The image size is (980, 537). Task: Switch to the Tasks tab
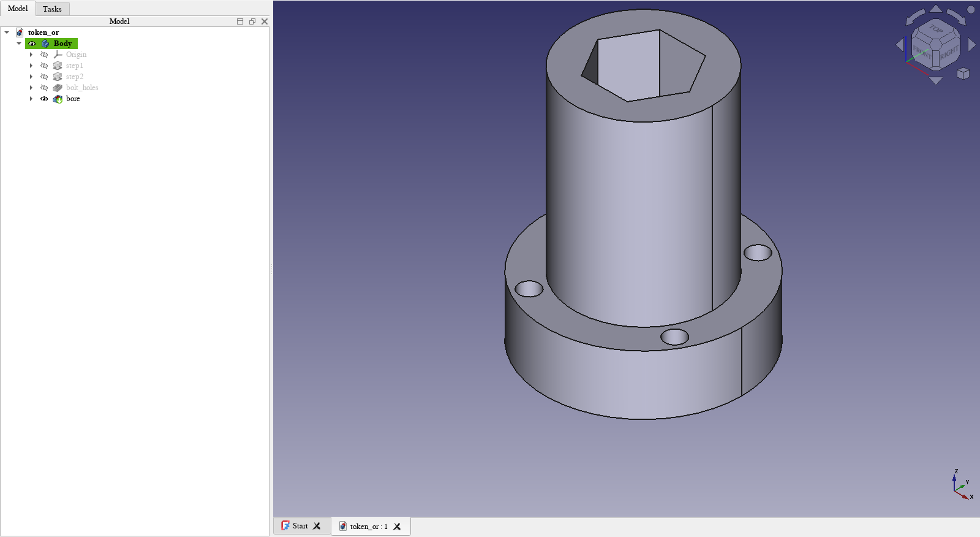[x=52, y=9]
